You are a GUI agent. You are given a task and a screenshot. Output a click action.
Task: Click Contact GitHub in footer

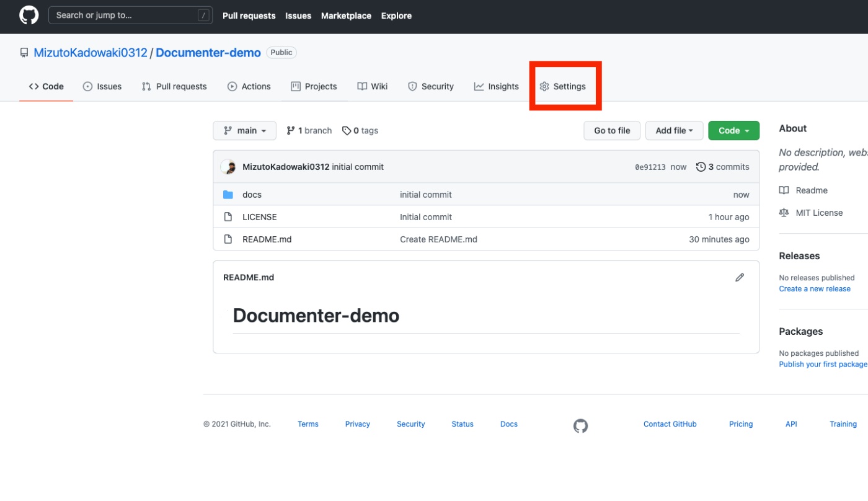coord(670,424)
